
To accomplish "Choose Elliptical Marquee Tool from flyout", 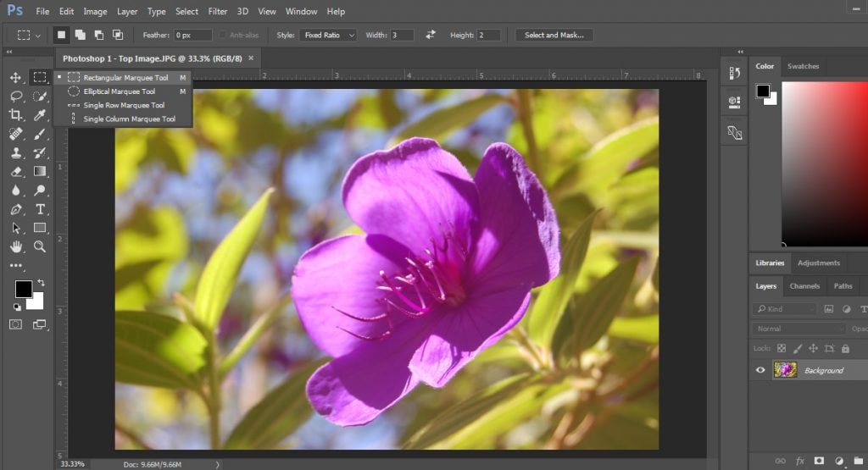I will [119, 91].
